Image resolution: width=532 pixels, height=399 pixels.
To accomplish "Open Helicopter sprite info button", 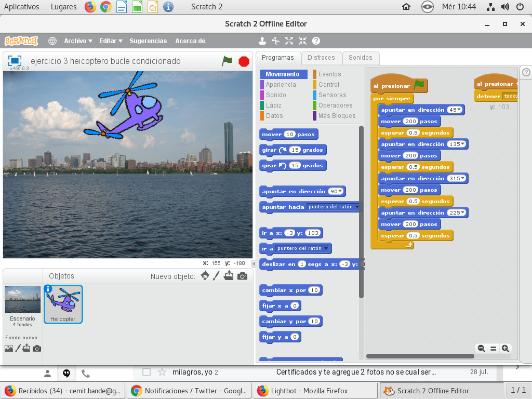I will pyautogui.click(x=48, y=289).
